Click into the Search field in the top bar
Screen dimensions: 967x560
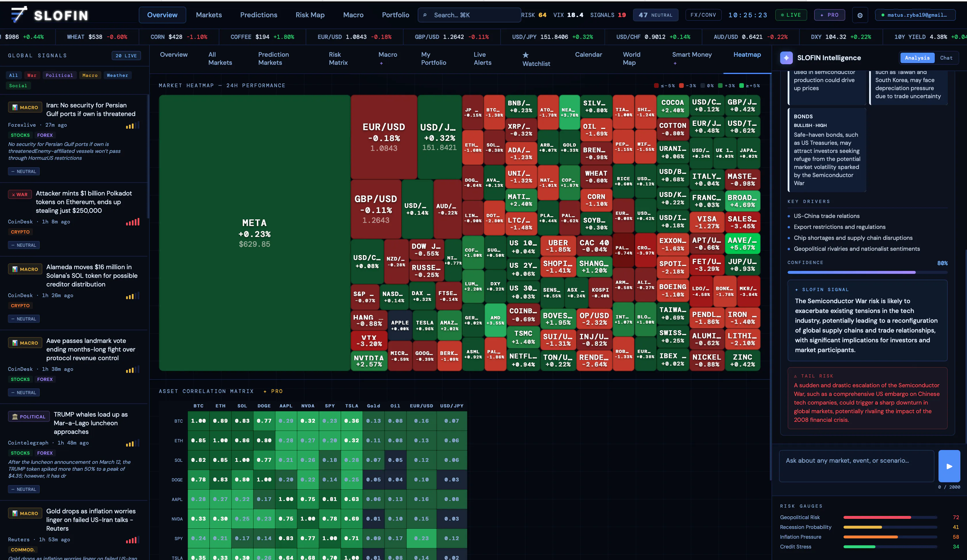tap(469, 15)
